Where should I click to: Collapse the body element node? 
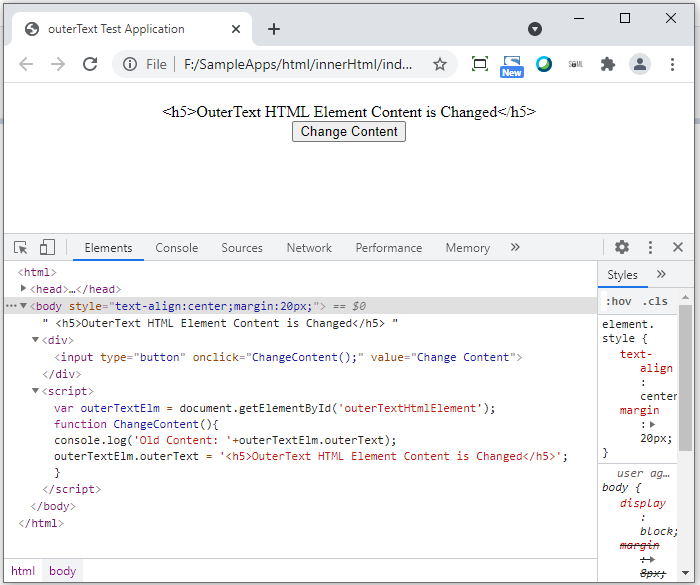click(23, 305)
